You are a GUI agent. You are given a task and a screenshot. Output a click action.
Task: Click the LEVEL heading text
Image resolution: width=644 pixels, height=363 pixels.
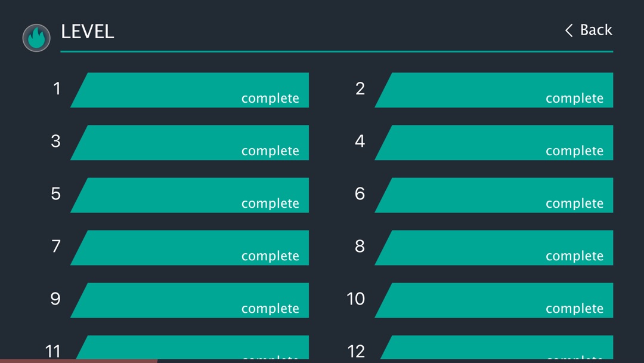click(x=88, y=32)
